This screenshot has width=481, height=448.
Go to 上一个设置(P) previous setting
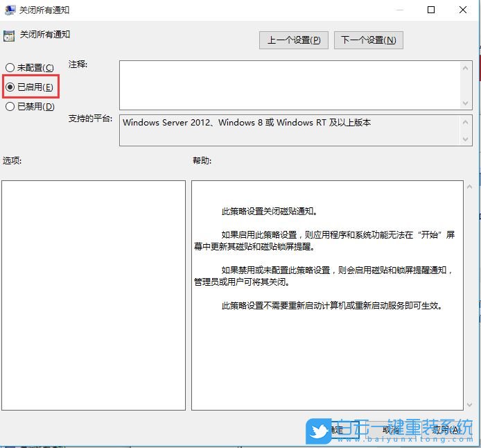coord(294,40)
